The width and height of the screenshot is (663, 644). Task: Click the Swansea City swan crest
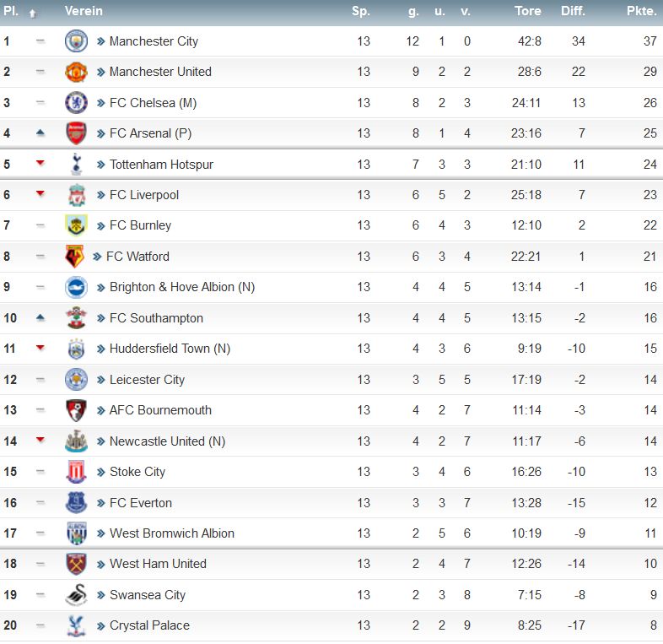[76, 595]
